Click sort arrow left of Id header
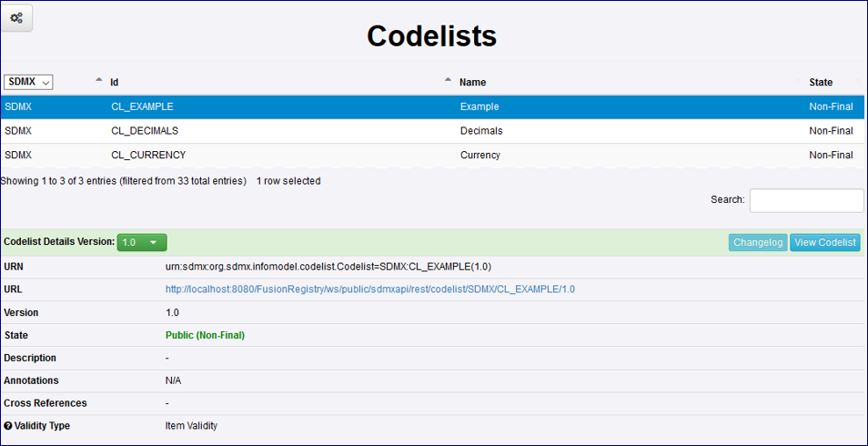This screenshot has width=868, height=446. [99, 81]
